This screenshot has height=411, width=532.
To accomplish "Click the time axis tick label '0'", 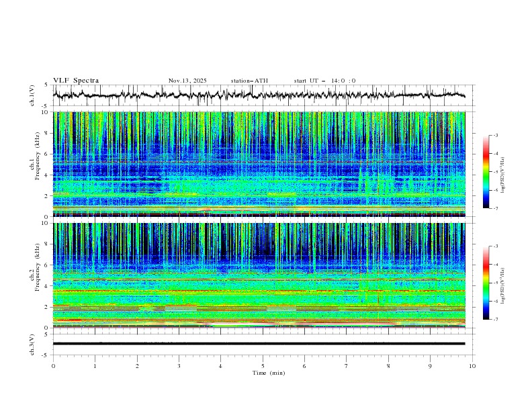I will [53, 366].
